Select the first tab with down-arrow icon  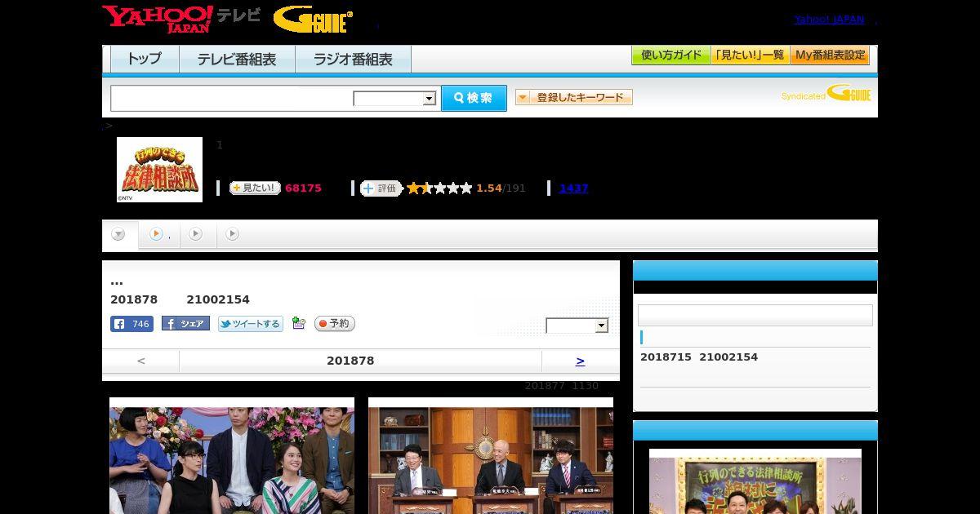118,234
